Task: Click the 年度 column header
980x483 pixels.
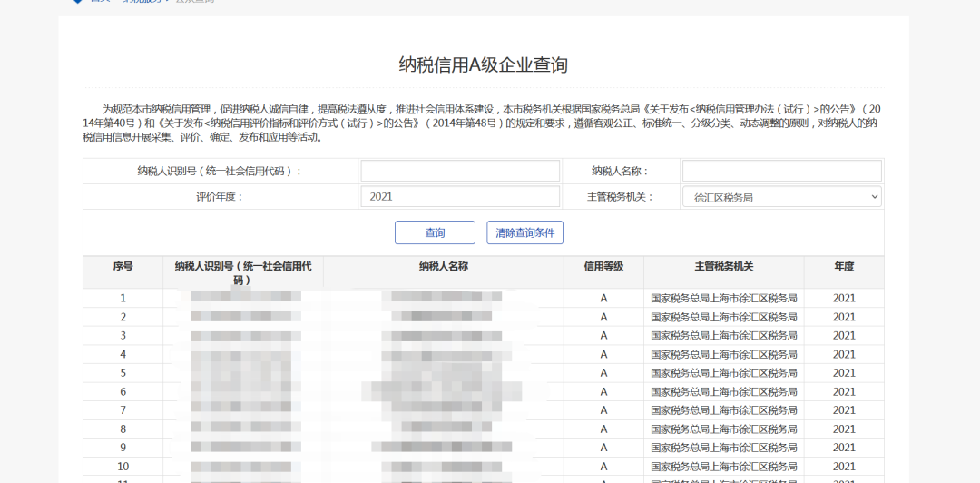Action: 844,267
